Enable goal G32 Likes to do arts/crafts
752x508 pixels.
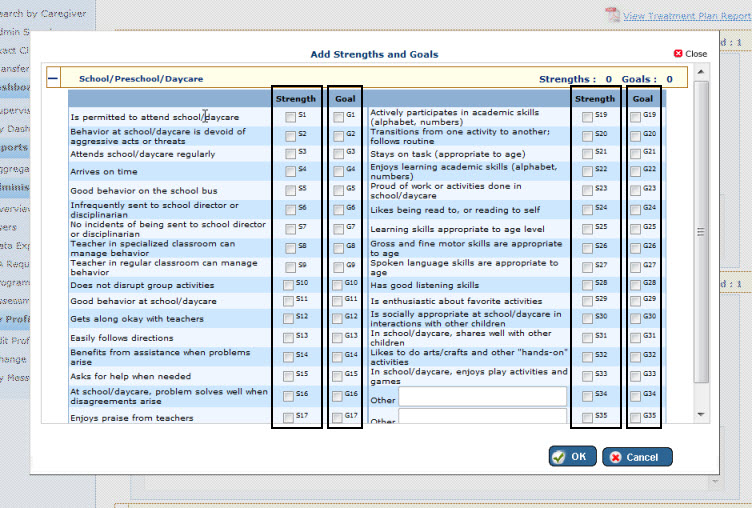coord(635,357)
